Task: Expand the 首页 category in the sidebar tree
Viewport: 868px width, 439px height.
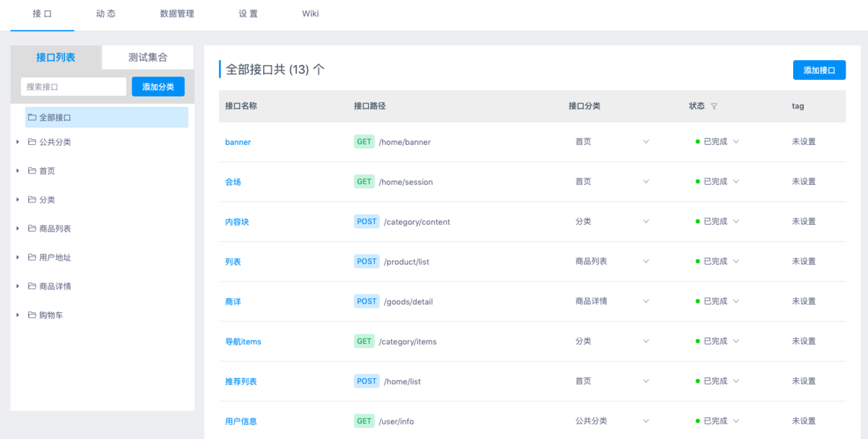Action: pyautogui.click(x=17, y=170)
